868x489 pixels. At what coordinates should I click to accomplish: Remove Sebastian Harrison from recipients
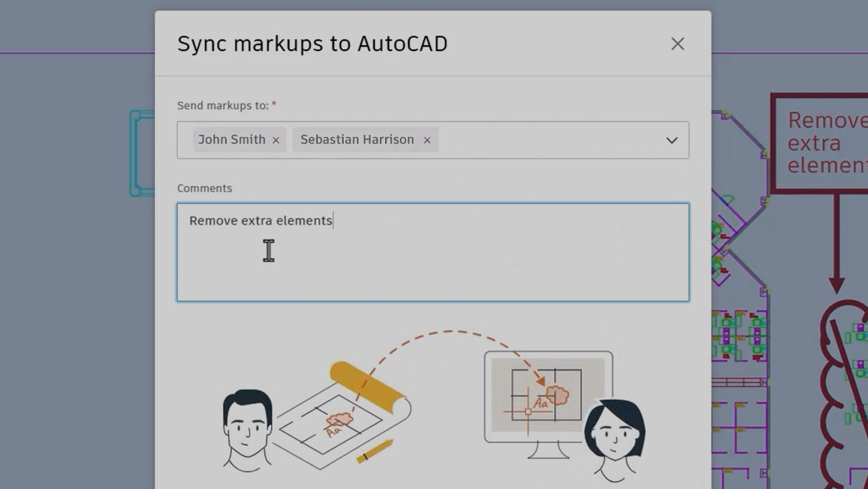pyautogui.click(x=427, y=140)
